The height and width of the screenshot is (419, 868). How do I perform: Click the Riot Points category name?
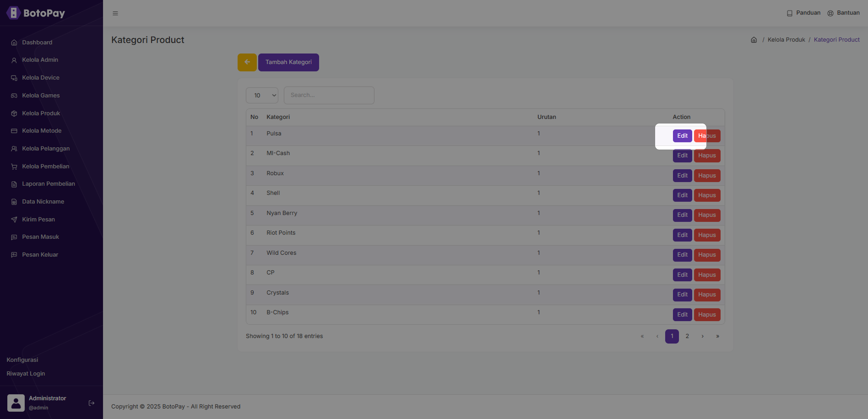[281, 233]
